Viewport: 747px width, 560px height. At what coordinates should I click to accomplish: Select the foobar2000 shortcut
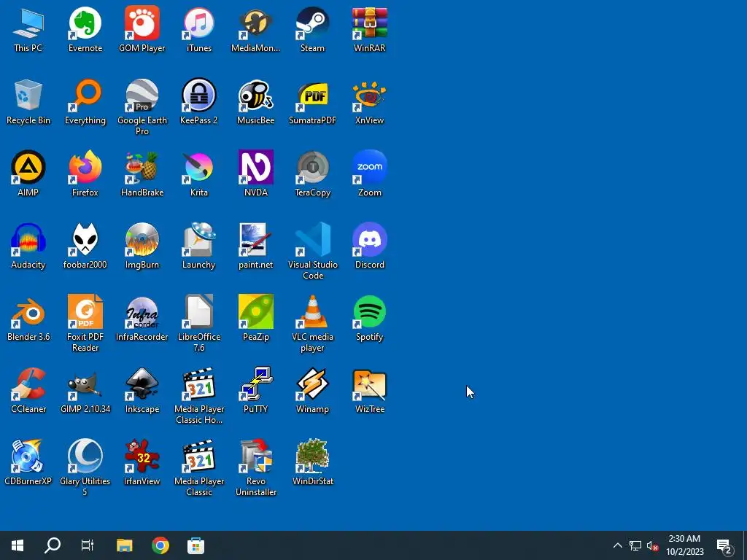(85, 239)
